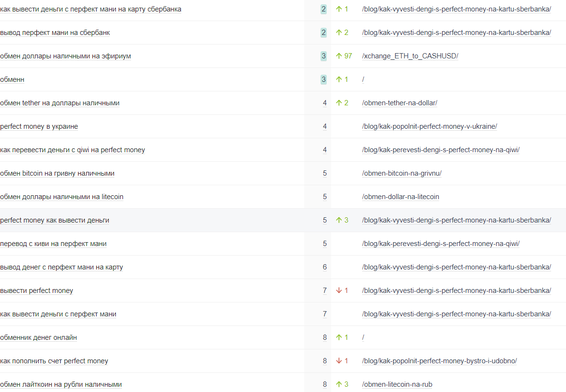Open the URL in the 'вывести perfect money' row
566x392 pixels.
456,291
